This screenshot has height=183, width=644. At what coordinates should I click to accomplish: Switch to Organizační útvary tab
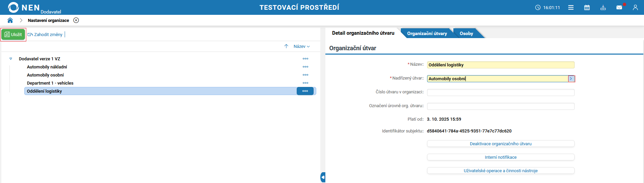pos(427,33)
